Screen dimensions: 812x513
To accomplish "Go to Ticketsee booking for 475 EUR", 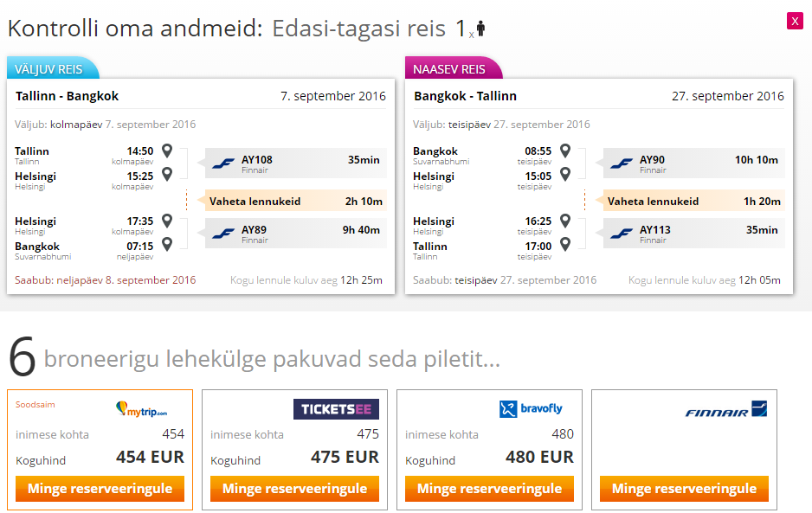I will pyautogui.click(x=294, y=489).
